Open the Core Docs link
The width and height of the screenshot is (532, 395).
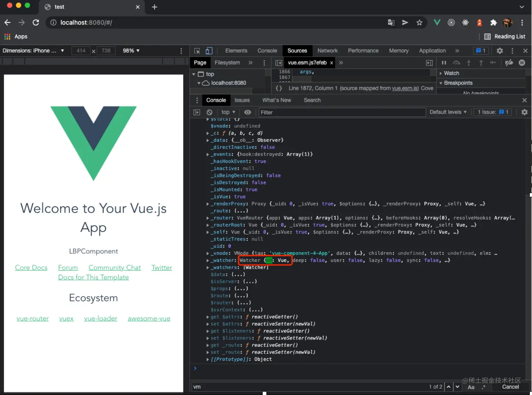coord(31,268)
